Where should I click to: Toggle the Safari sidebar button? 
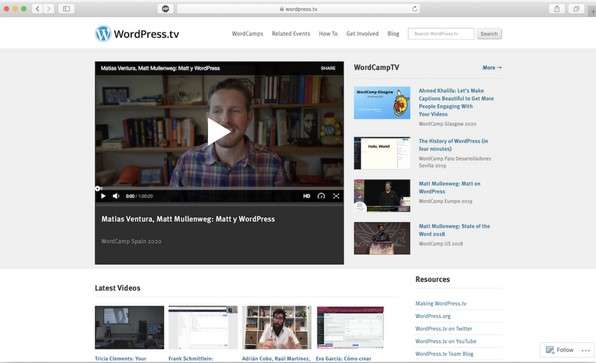[x=66, y=8]
